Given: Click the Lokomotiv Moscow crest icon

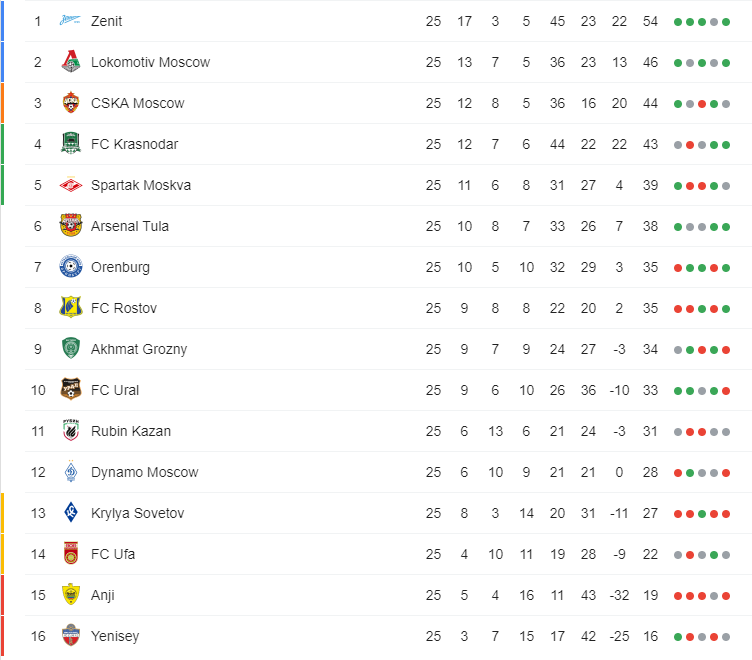Looking at the screenshot, I should pos(70,62).
